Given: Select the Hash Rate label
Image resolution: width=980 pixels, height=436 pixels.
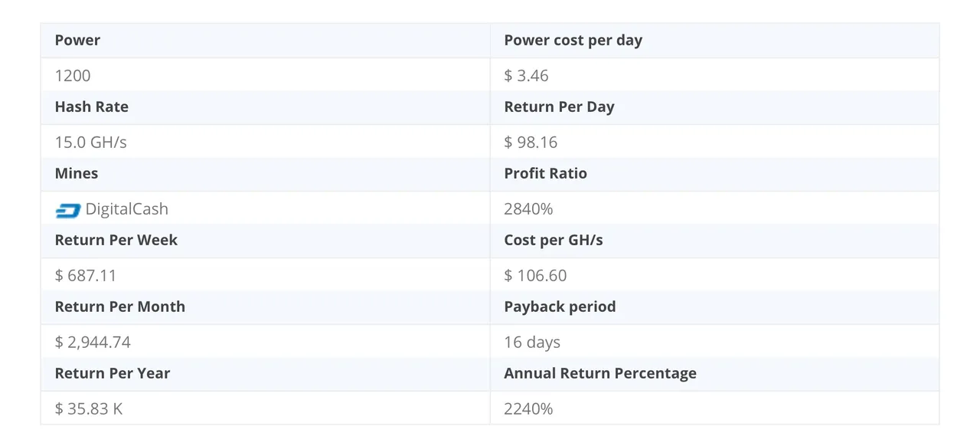Looking at the screenshot, I should pyautogui.click(x=92, y=107).
